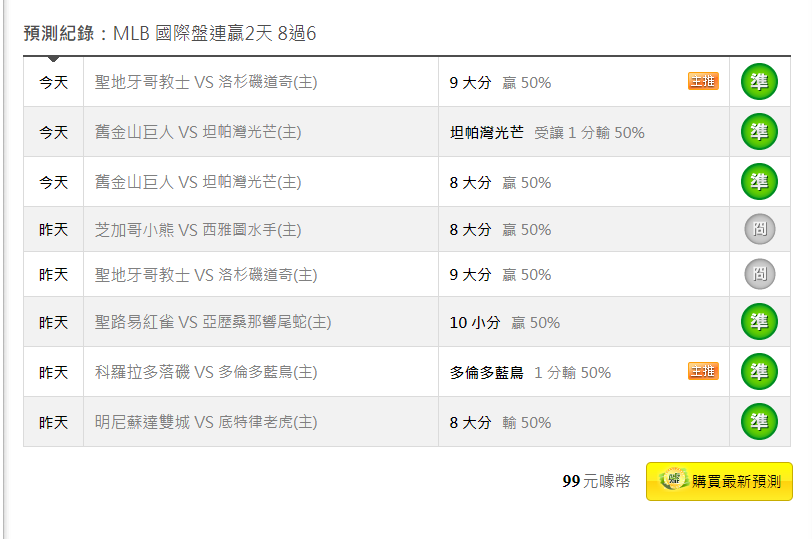The image size is (812, 539).
Task: Open 聖路易紅雀 VS 亞歷桑那響尾蛇 matchup
Action: (x=213, y=322)
